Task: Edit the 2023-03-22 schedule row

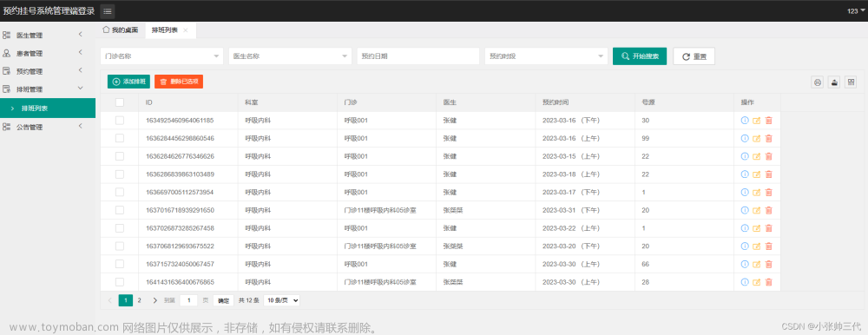Action: click(x=757, y=228)
